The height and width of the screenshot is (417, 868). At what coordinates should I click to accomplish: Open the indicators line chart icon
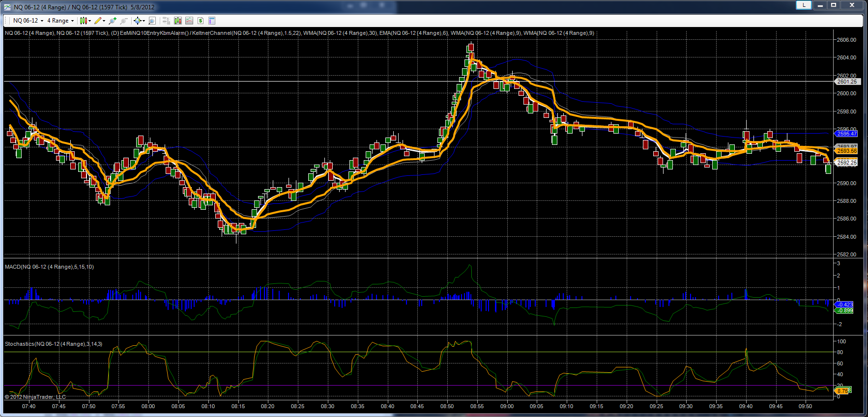[x=189, y=21]
